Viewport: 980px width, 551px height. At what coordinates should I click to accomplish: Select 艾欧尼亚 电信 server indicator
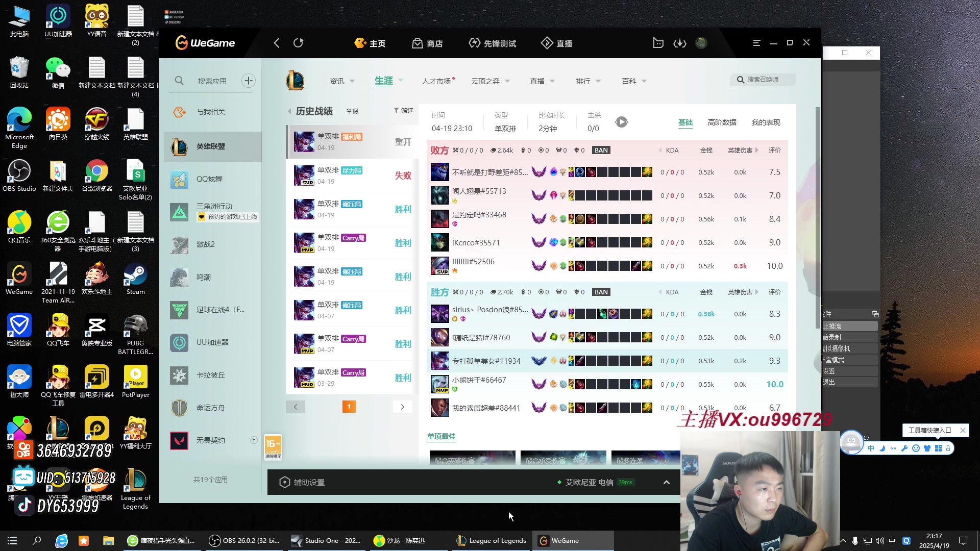pyautogui.click(x=596, y=482)
